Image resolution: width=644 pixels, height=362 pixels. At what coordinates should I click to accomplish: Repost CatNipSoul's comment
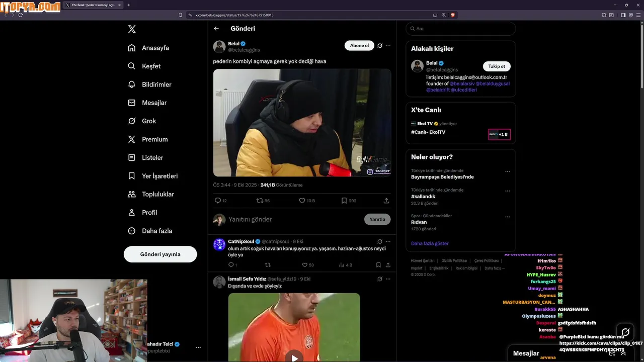pyautogui.click(x=268, y=265)
